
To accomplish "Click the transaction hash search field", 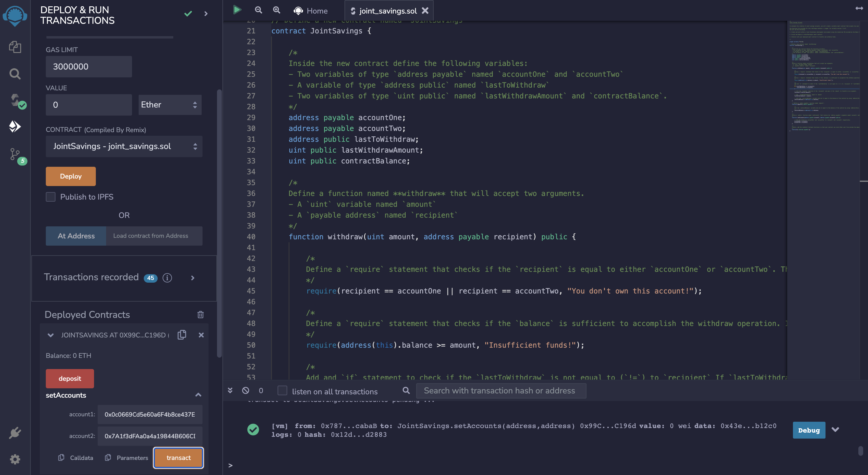I will (x=501, y=390).
